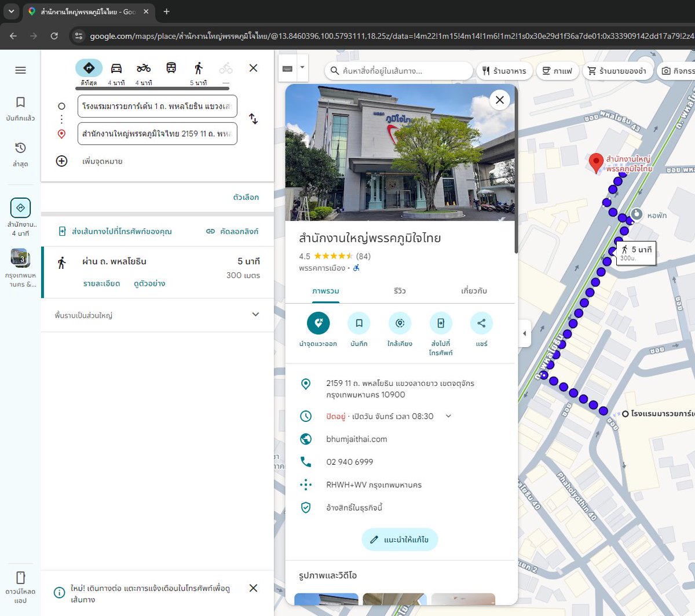Open the tab search dropdown

coord(11,11)
